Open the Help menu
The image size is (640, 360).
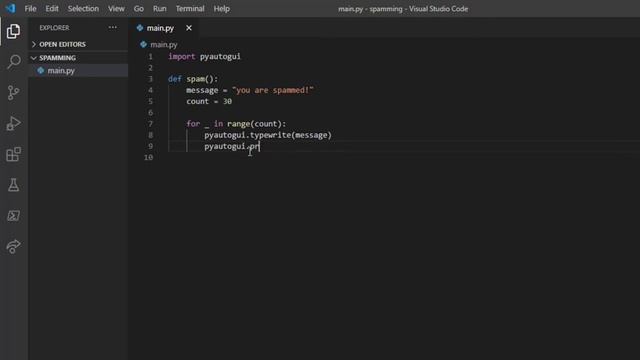(x=222, y=9)
